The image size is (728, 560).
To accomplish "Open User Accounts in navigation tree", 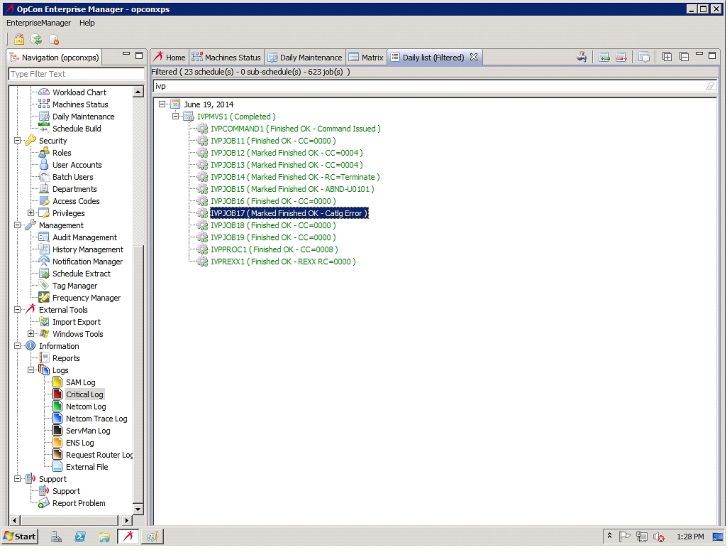I will click(x=77, y=165).
